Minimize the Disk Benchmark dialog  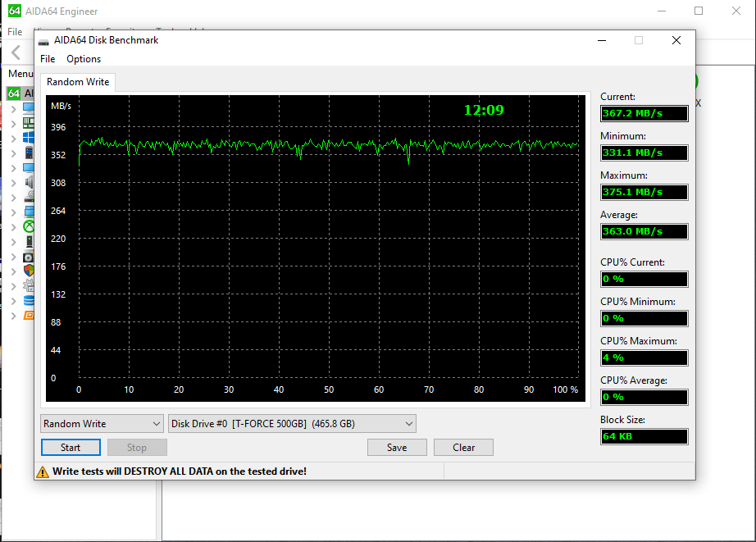click(602, 40)
